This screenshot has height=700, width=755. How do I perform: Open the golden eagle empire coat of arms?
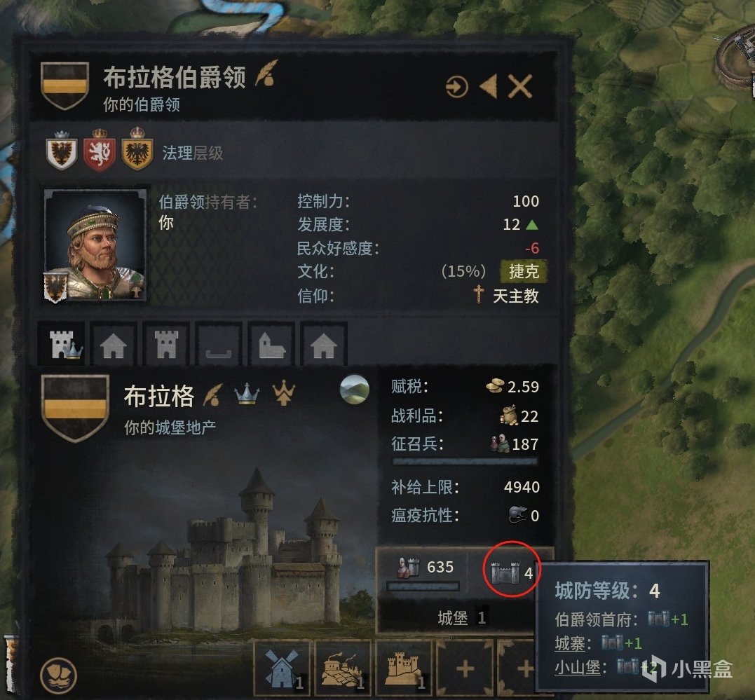(x=137, y=149)
